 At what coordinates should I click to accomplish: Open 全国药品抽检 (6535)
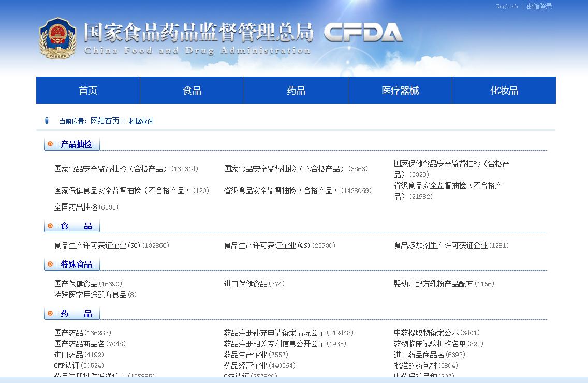pos(86,207)
